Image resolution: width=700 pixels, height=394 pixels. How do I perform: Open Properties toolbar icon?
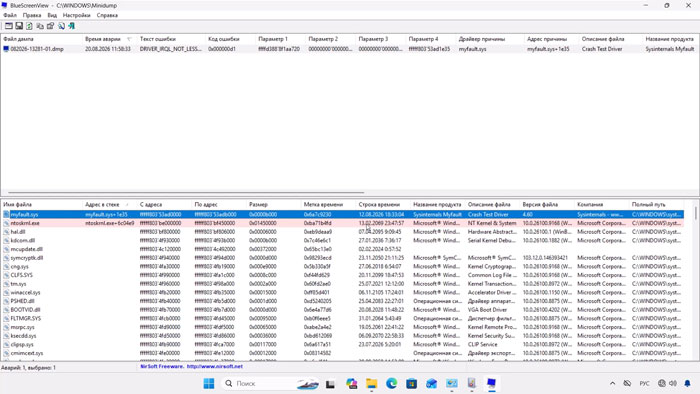point(50,26)
